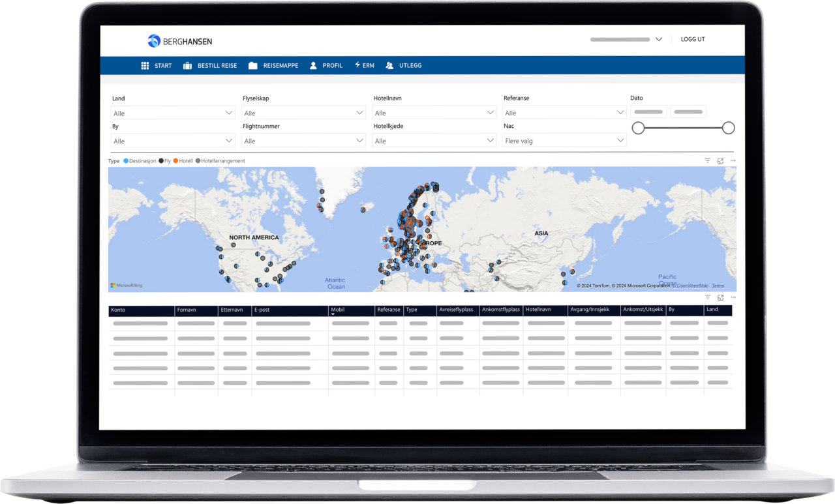This screenshot has height=504, width=835.
Task: Sort by Type column header
Action: coord(421,311)
